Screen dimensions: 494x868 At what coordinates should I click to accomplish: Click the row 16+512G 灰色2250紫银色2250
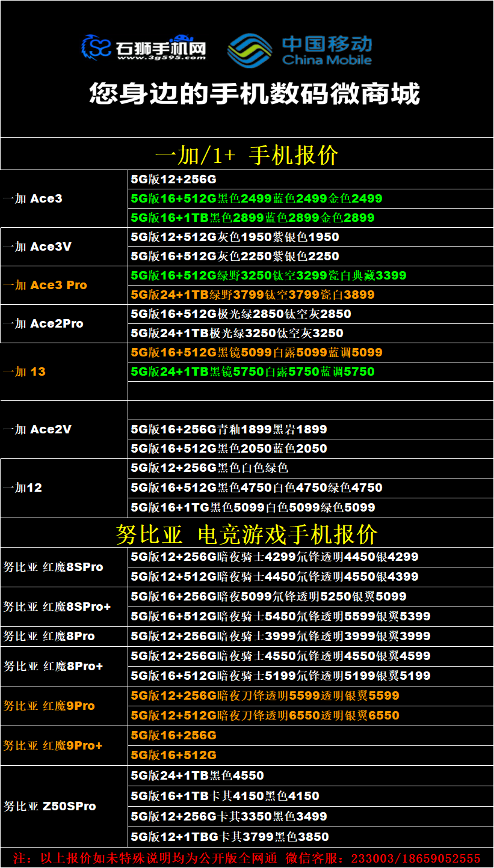coord(310,256)
